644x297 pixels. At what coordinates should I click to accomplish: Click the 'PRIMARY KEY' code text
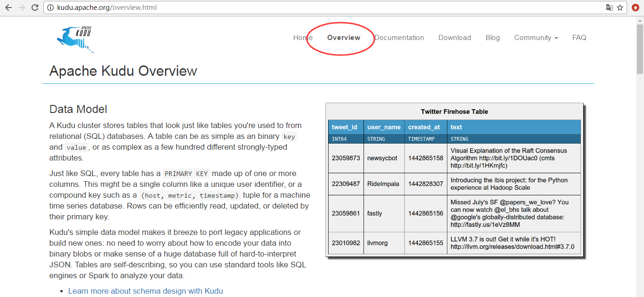click(x=186, y=174)
